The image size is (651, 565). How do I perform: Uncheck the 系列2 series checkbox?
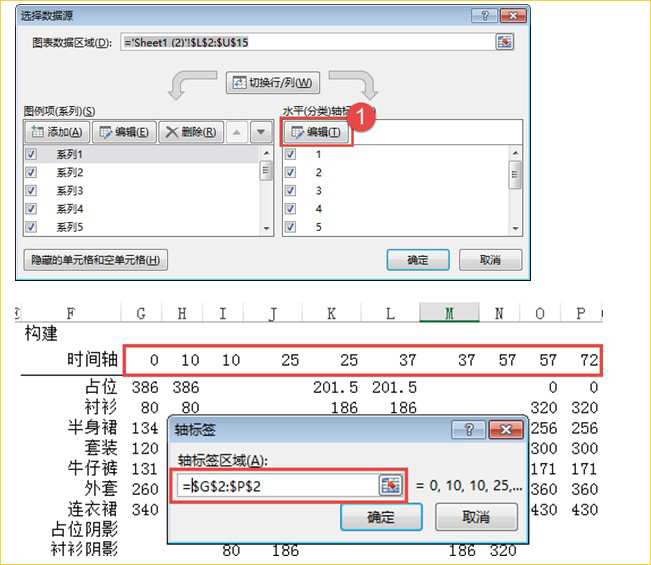(31, 172)
